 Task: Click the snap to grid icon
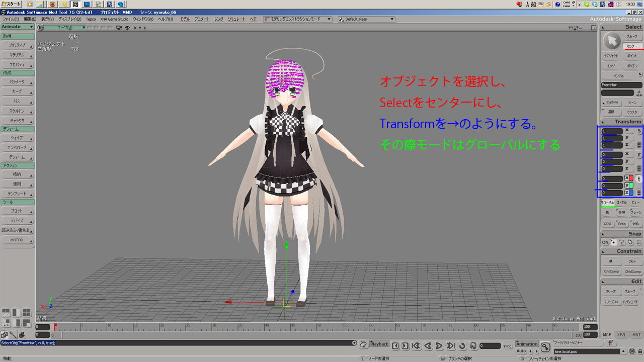(639, 242)
